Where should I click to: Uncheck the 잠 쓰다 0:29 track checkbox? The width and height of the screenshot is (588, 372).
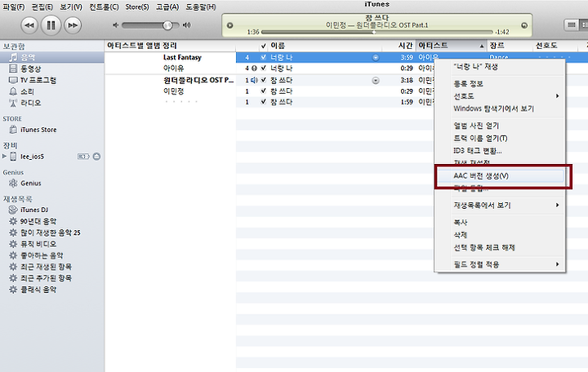point(263,91)
